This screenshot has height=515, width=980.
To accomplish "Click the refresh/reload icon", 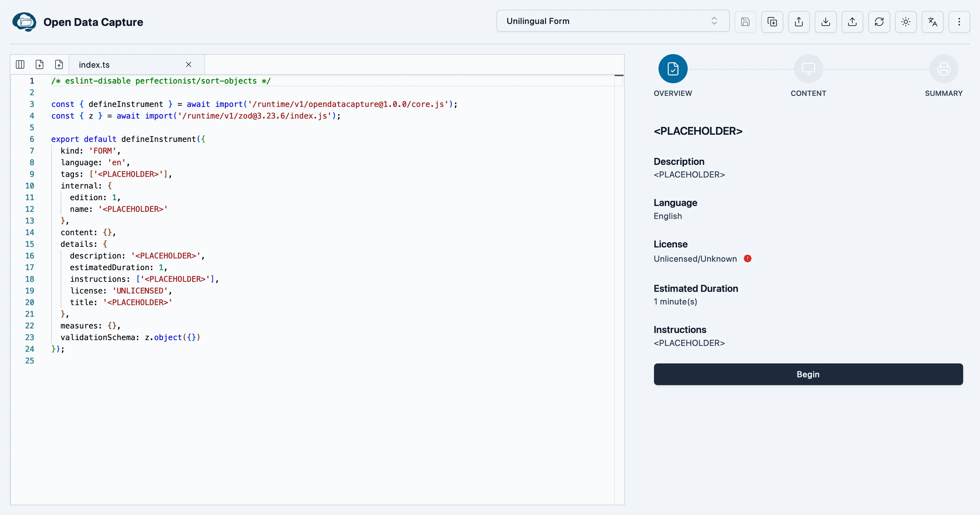I will pyautogui.click(x=880, y=21).
